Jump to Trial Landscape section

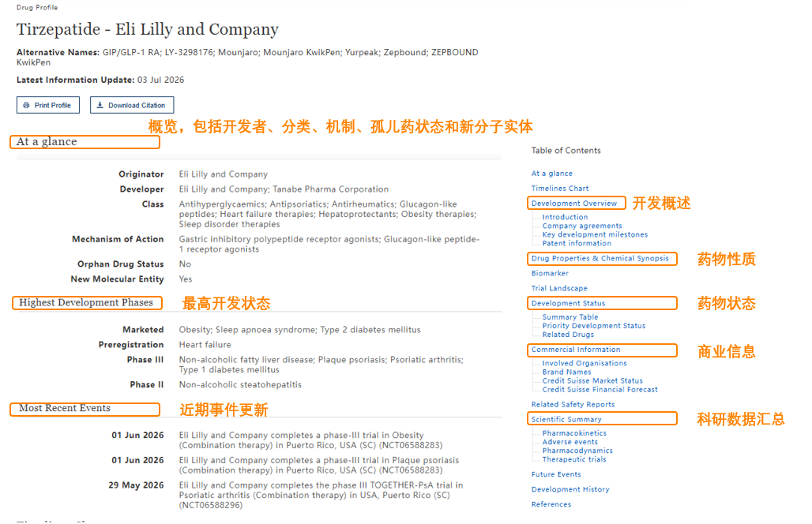[x=559, y=288]
